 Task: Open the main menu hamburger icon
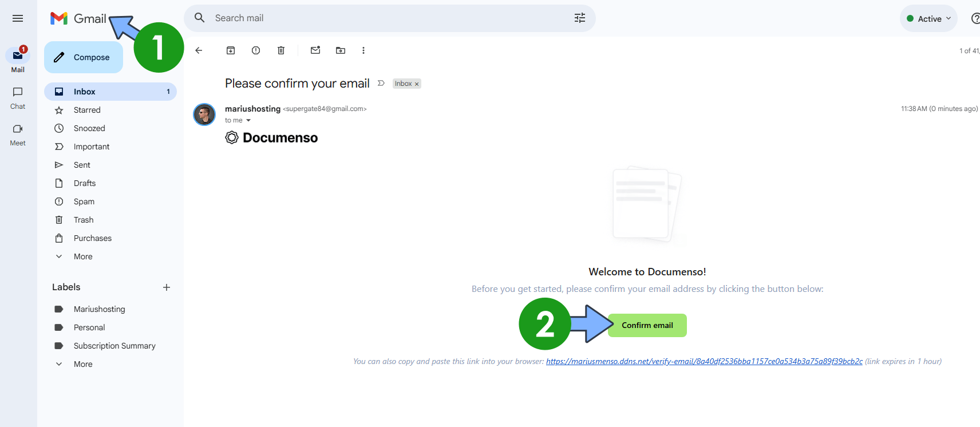[x=18, y=18]
